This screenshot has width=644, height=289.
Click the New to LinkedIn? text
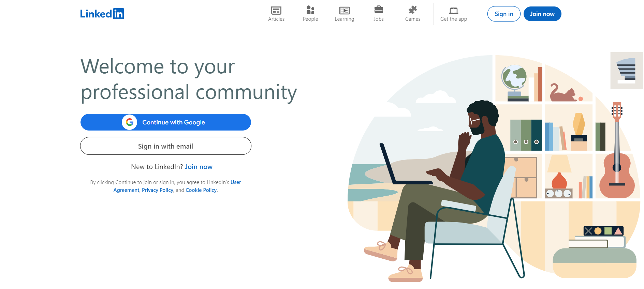157,167
